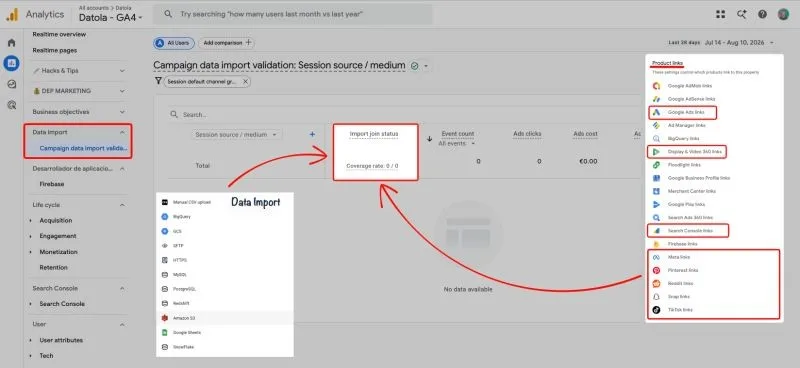The height and width of the screenshot is (368, 800).
Task: Select Campaign data import validation nav item
Action: click(x=84, y=148)
